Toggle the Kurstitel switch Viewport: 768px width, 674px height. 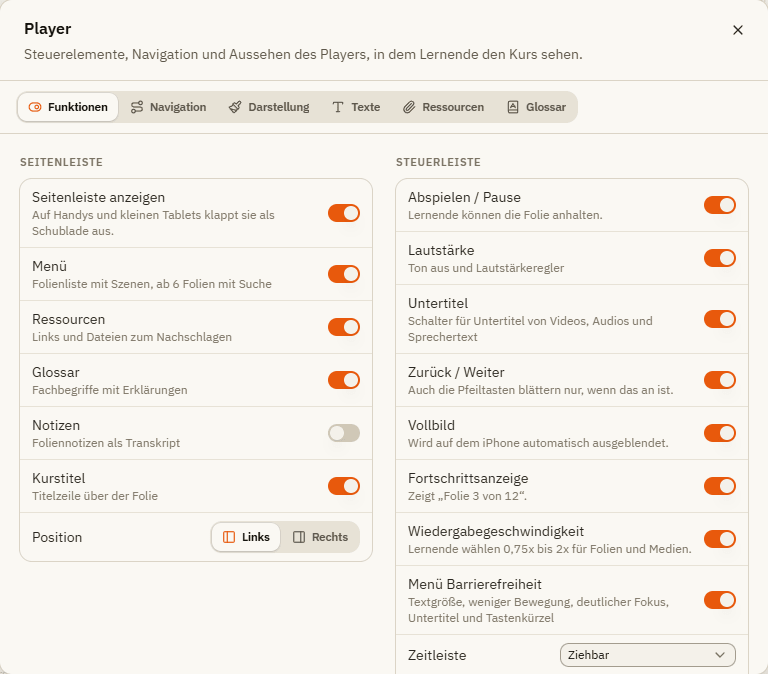pos(344,486)
